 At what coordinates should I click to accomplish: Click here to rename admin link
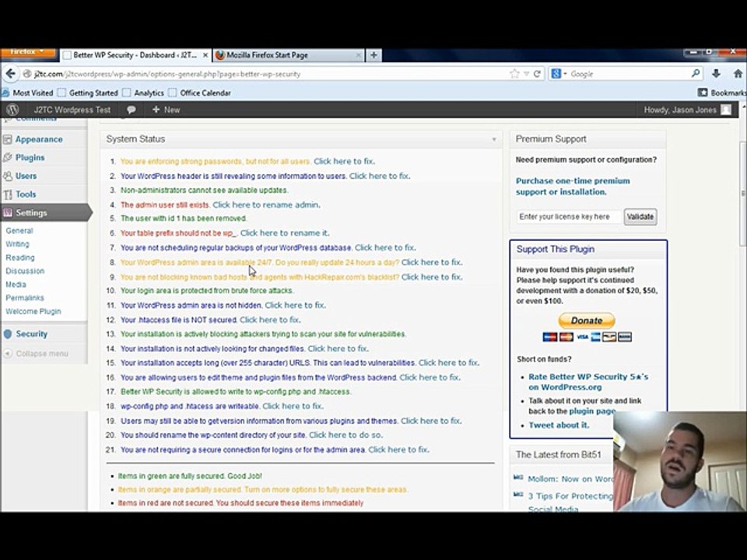coord(266,205)
